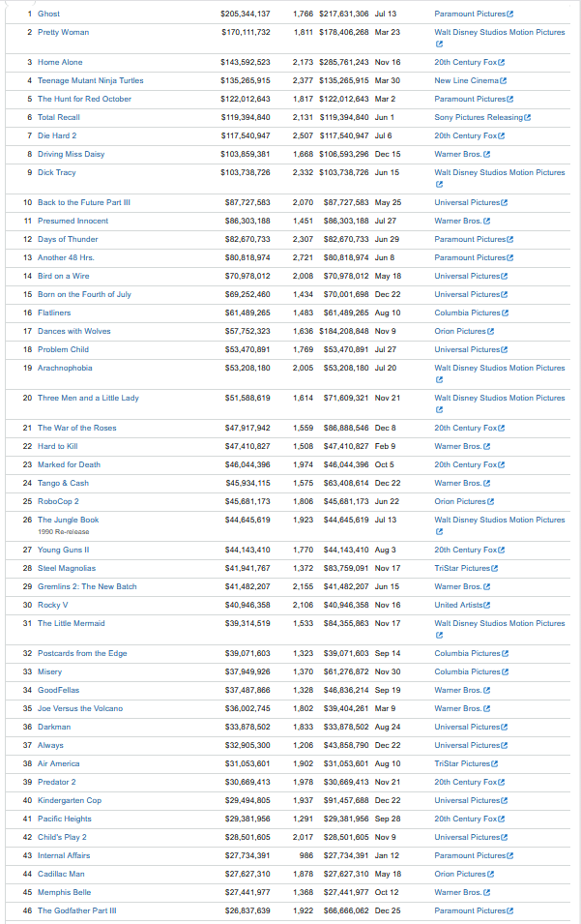
Task: Open Warner Bros. link in Memphis Belle row
Action: (458, 892)
